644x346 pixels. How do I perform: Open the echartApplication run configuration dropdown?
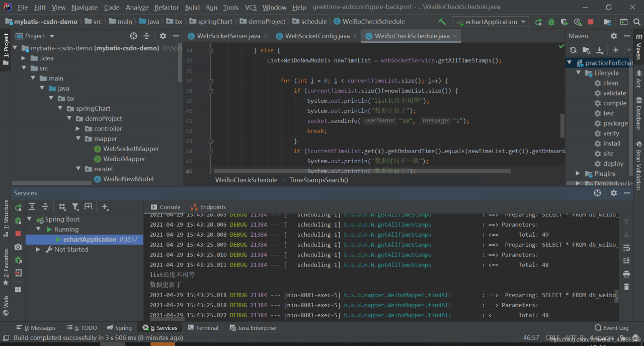[x=490, y=22]
